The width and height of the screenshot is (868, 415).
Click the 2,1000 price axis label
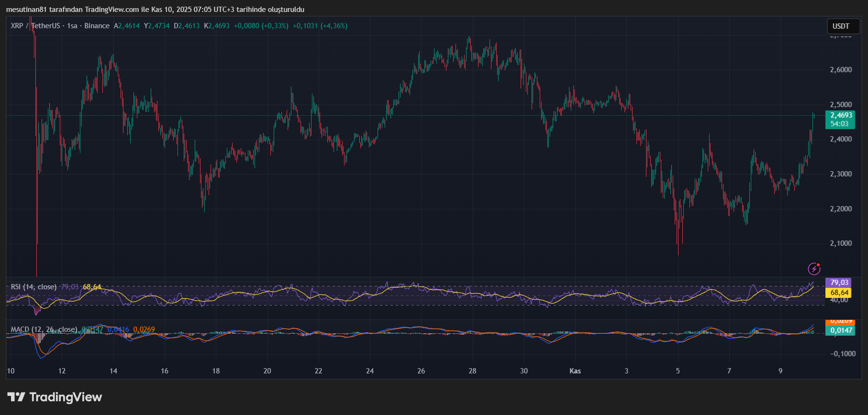pyautogui.click(x=841, y=243)
